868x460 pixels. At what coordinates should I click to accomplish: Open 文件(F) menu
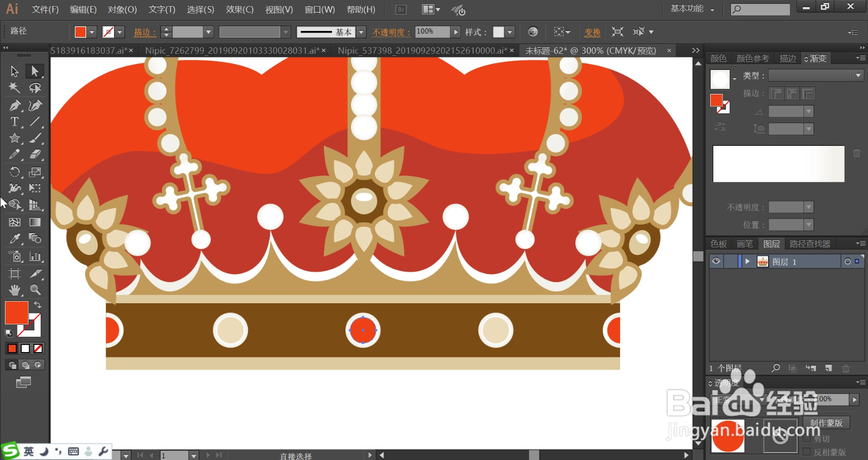45,9
